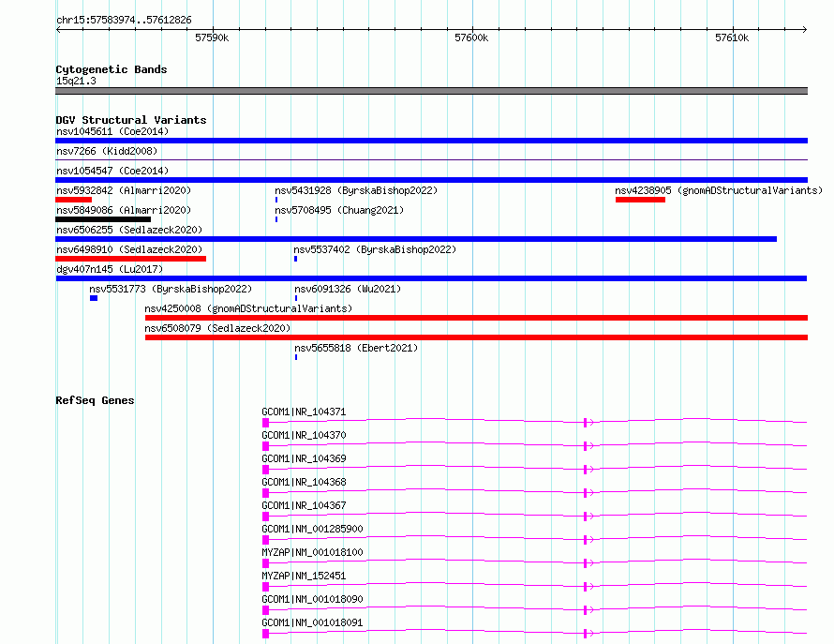Click the GCOM1|NM_001285900 transcript label
834x644 pixels.
(x=312, y=529)
